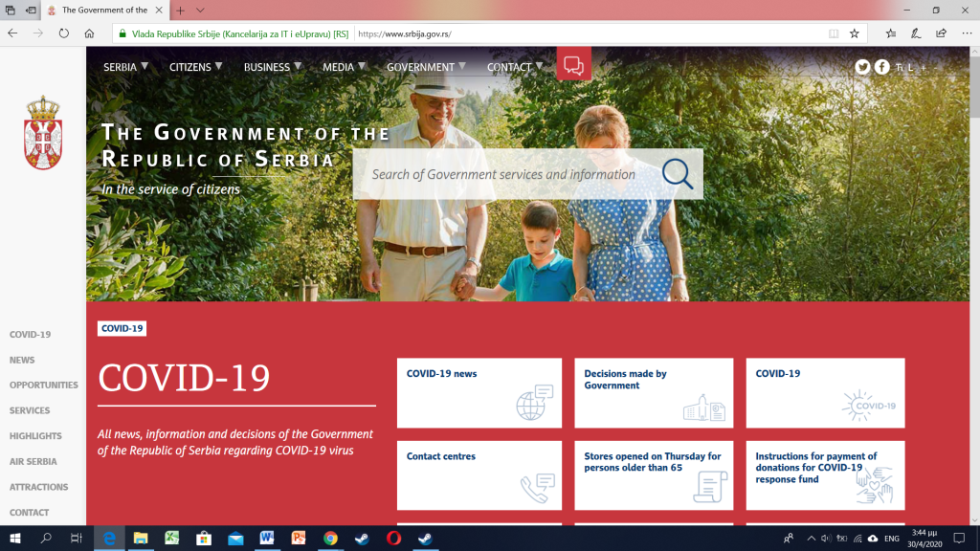Open the browser Share icon
The image size is (980, 551).
[x=941, y=33]
